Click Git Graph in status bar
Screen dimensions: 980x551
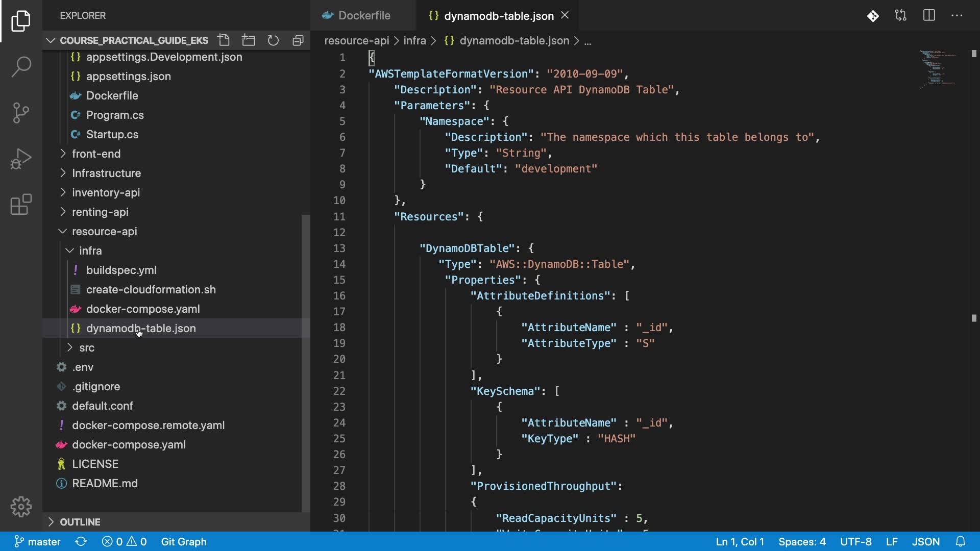tap(184, 541)
